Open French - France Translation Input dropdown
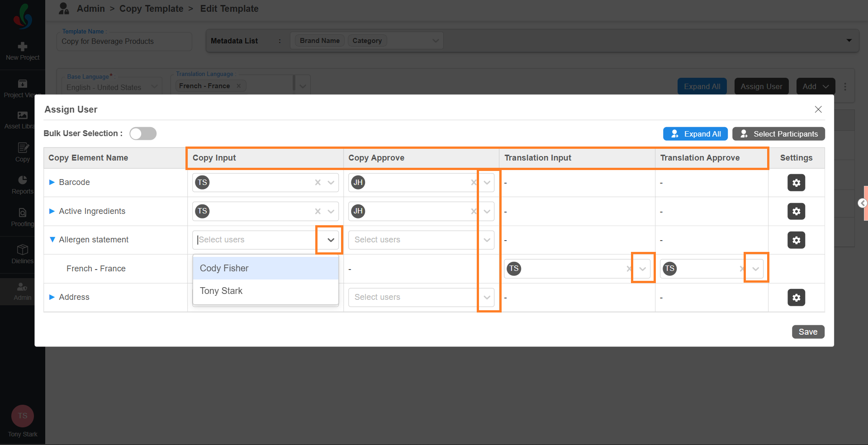Screen dimensions: 868x445 click(x=642, y=269)
